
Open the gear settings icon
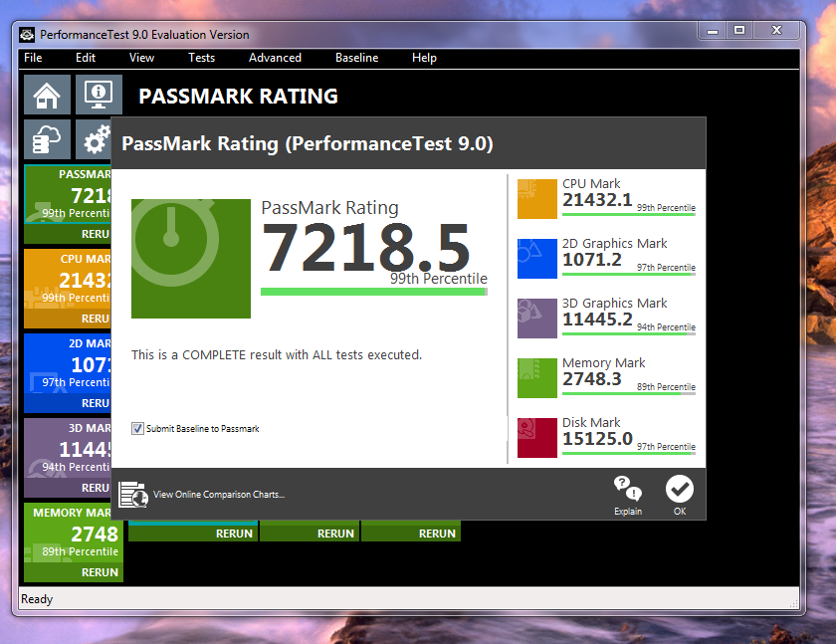[94, 139]
